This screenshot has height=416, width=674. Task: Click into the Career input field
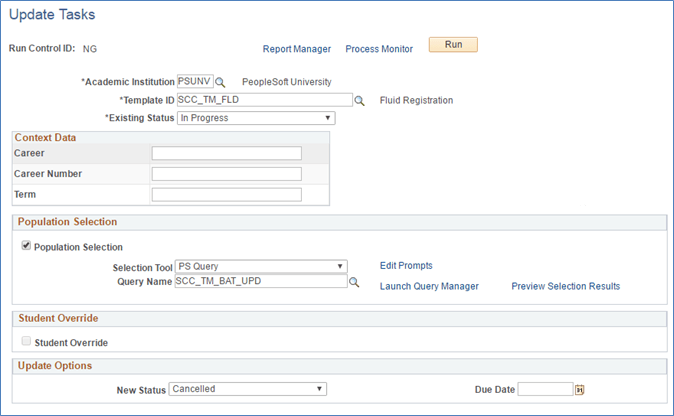[x=227, y=153]
